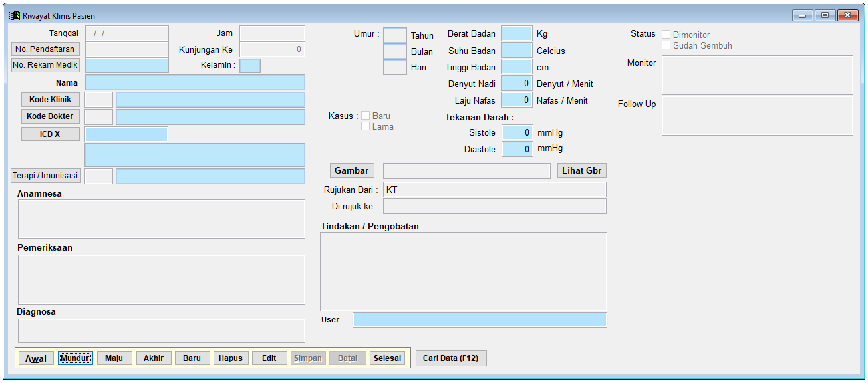Click the image path field beside Gambar
Viewport: 868px width, 383px height.
tap(467, 171)
